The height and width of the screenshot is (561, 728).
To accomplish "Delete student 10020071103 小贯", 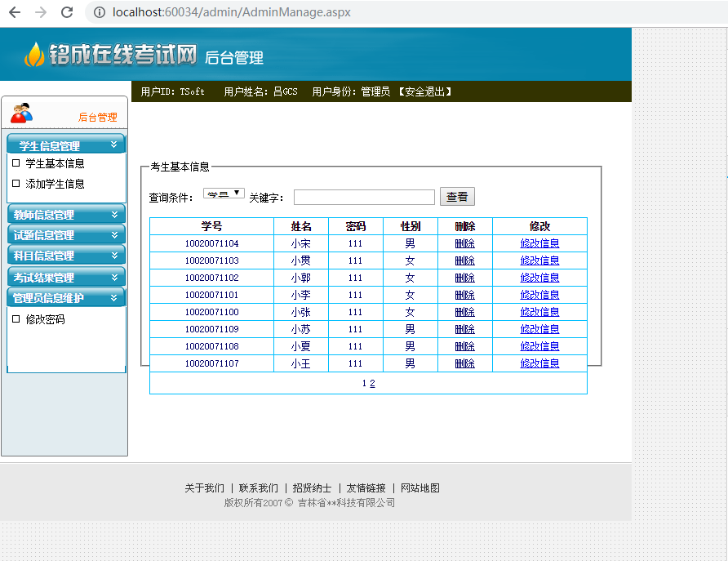I will tap(464, 260).
